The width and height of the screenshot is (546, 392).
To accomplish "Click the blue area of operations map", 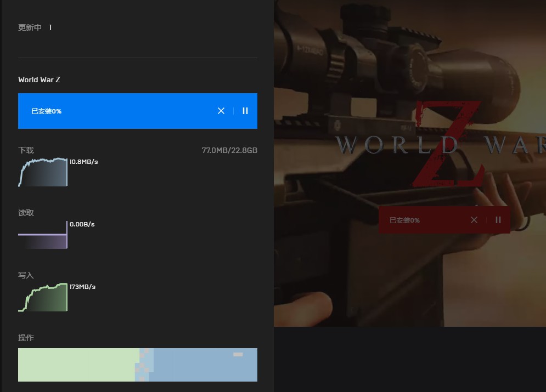I will 203,367.
